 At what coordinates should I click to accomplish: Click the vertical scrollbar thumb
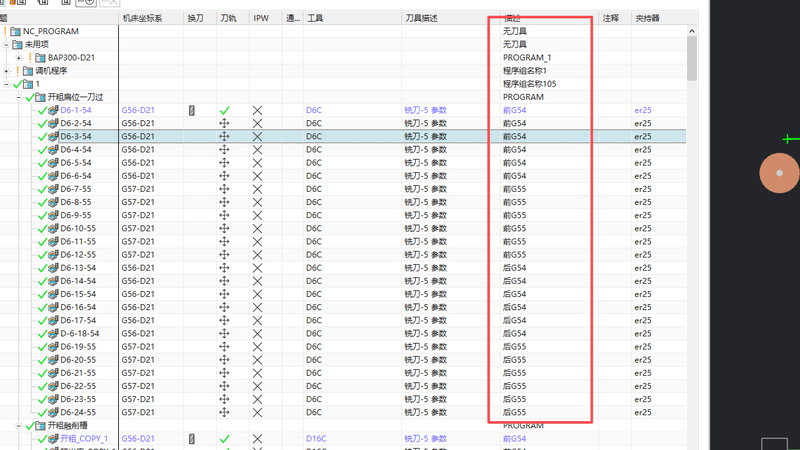click(692, 58)
